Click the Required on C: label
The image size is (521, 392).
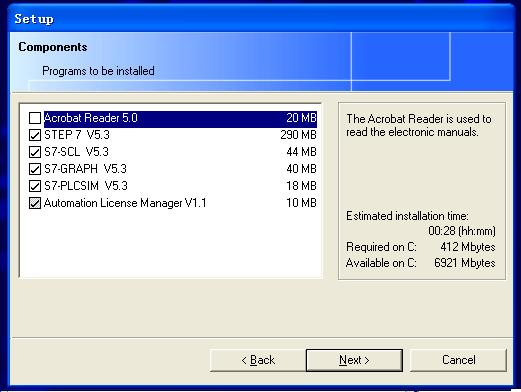click(381, 247)
